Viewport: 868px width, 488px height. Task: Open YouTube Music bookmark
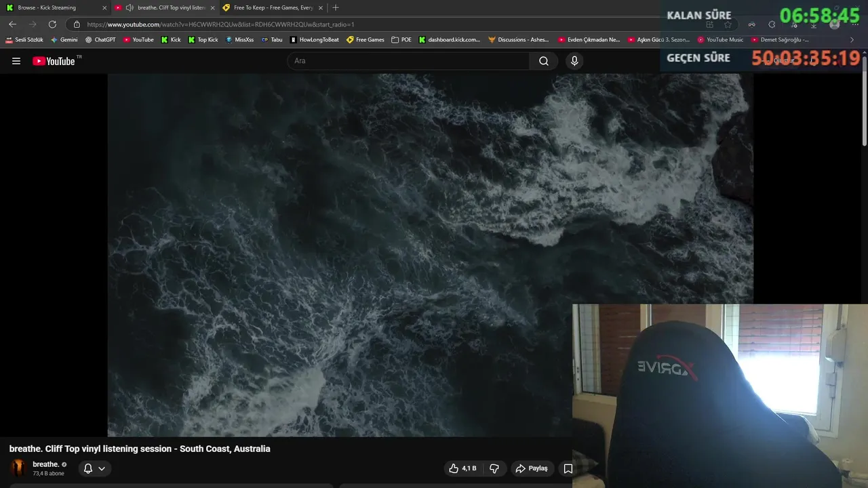pos(720,40)
